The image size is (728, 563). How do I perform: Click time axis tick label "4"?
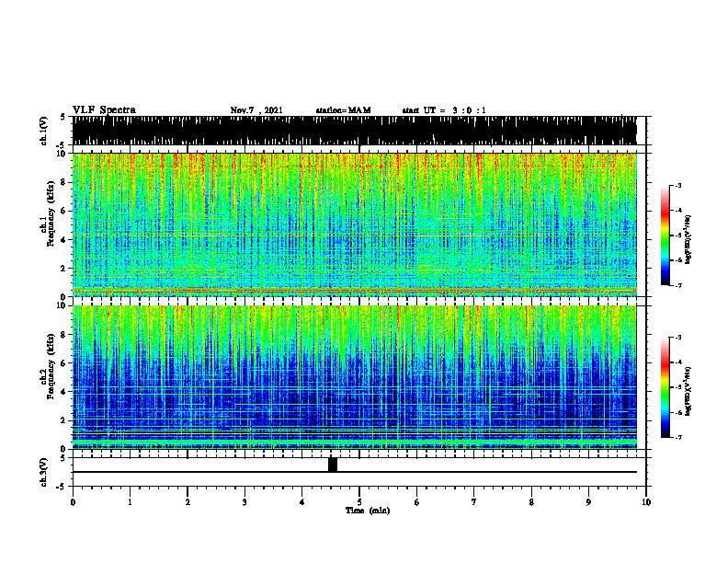[x=301, y=502]
